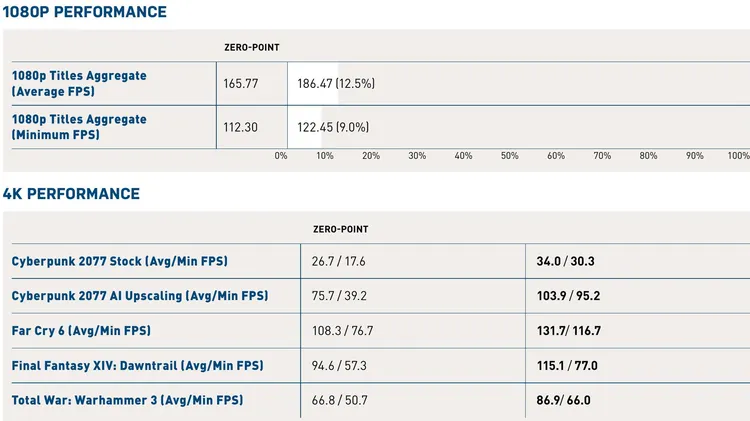Click the 50% axis label
Image resolution: width=750 pixels, height=421 pixels.
point(509,156)
